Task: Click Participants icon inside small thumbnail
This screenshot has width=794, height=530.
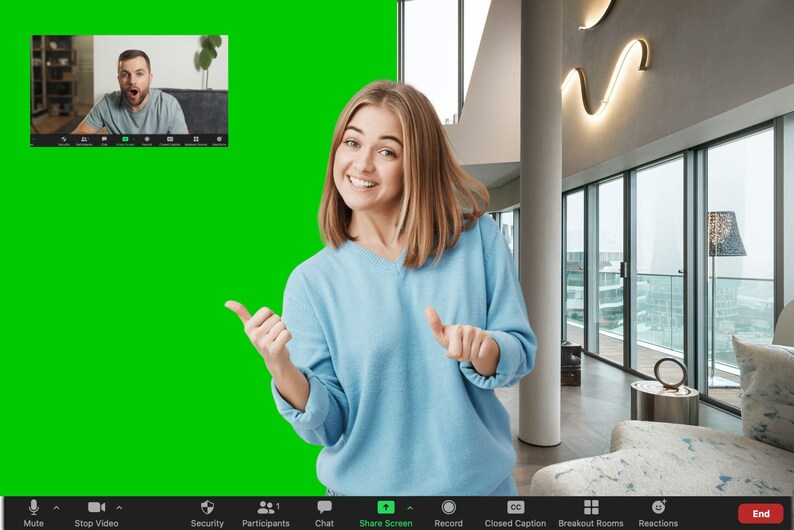Action: [85, 139]
